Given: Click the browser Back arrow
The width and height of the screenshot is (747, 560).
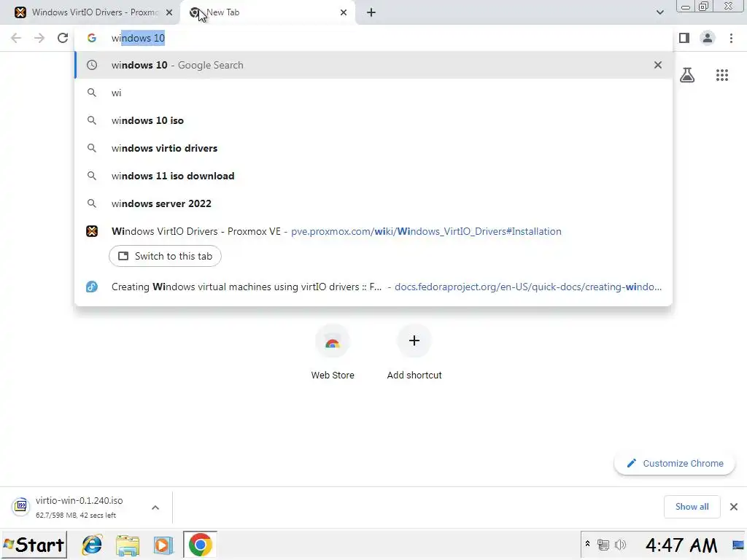Looking at the screenshot, I should (16, 38).
